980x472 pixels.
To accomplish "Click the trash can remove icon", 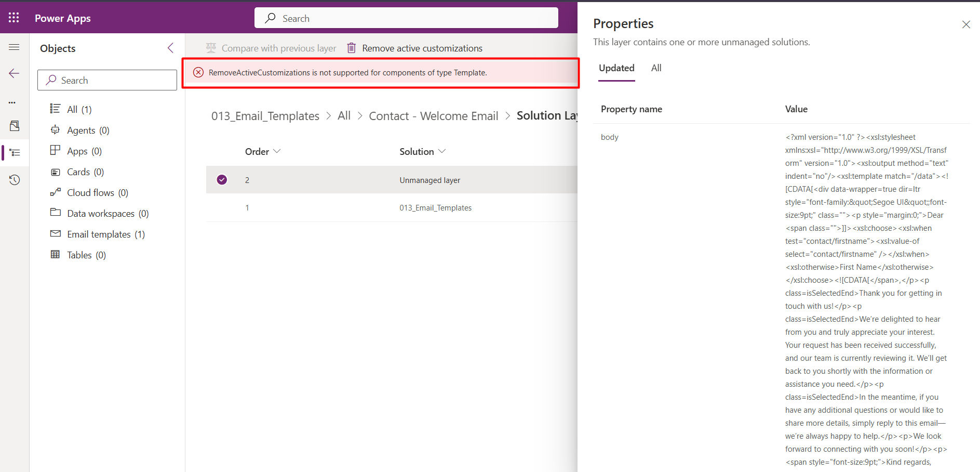I will pos(352,48).
